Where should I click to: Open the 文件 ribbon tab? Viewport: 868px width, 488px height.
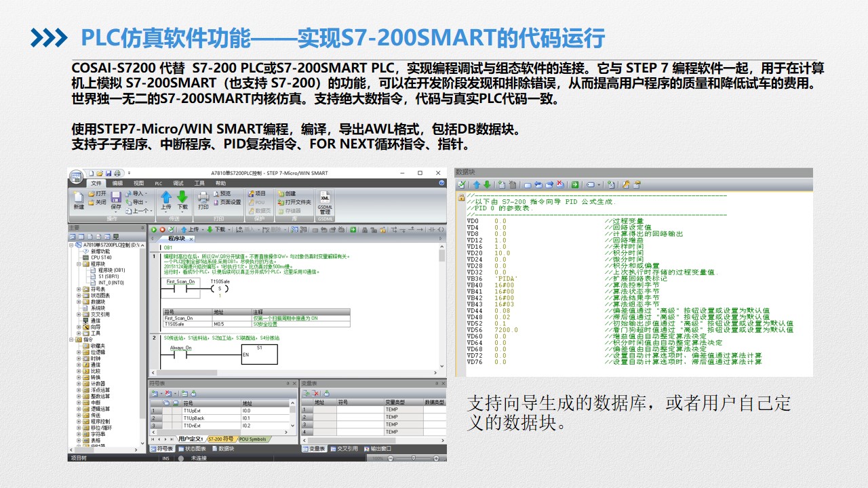coord(96,183)
